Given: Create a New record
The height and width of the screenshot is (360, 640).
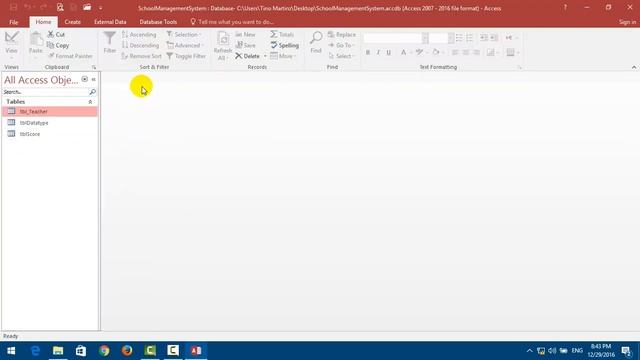Looking at the screenshot, I should click(x=246, y=35).
